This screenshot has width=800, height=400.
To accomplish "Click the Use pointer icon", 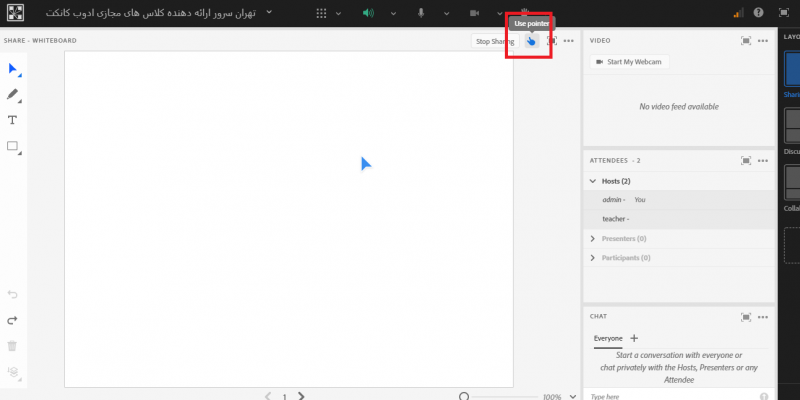I will click(531, 41).
